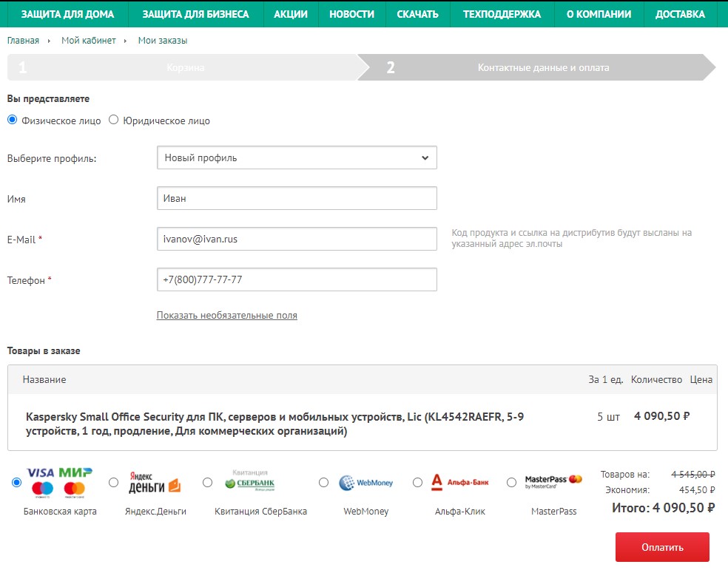The image size is (728, 570).
Task: Open the ЗАЩИТА ДЛЯ БИЗНЕСА menu
Action: point(195,14)
